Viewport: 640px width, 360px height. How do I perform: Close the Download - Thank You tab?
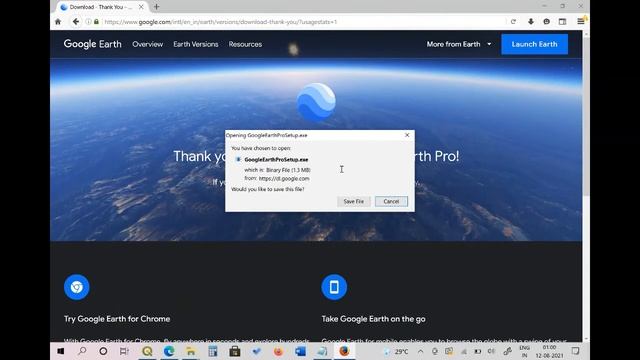pyautogui.click(x=141, y=7)
